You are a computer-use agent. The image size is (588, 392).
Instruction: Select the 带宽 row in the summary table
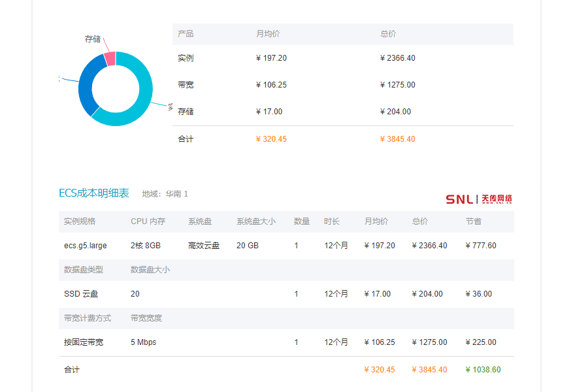pyautogui.click(x=186, y=85)
